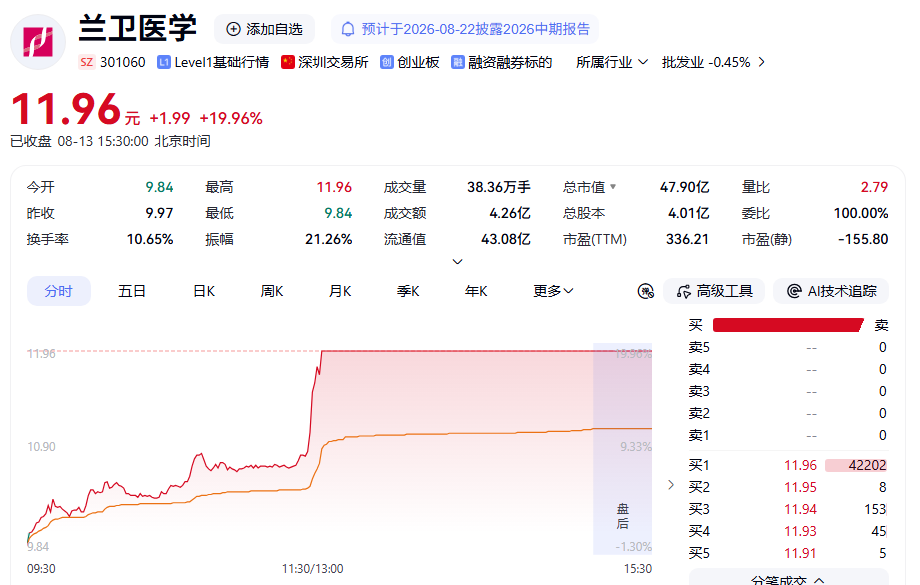Click the SZ market badge
This screenshot has width=920, height=585.
[87, 62]
